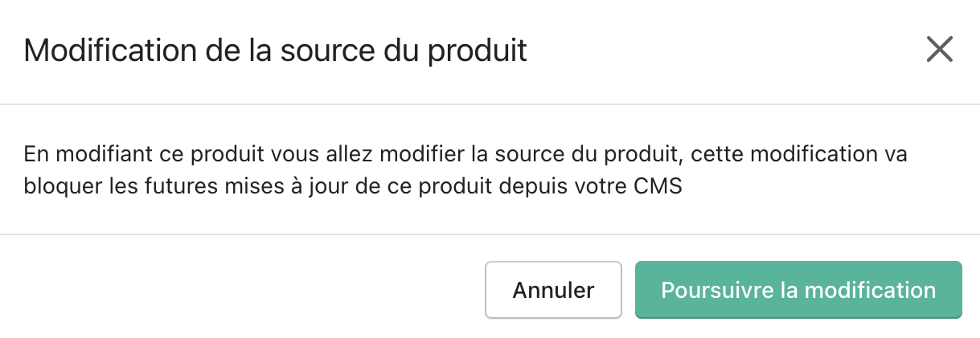
Task: Confirm by pressing the green button
Action: click(798, 290)
